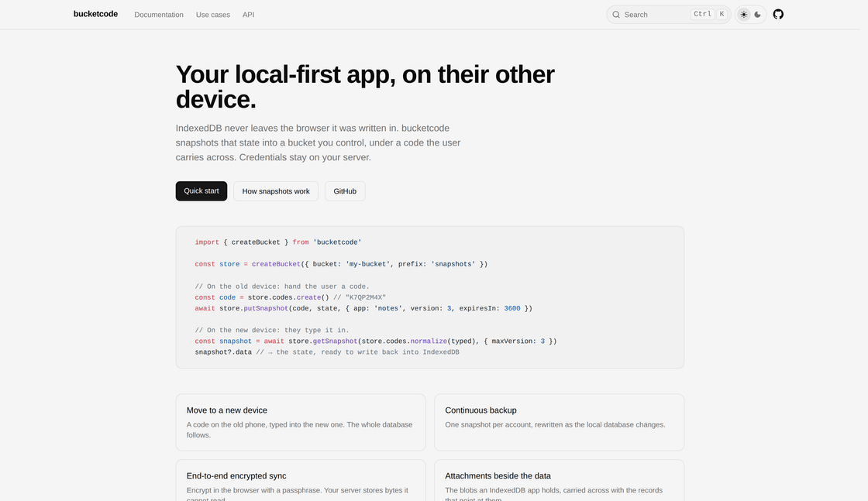Click the getSnapshot code line

pos(375,341)
